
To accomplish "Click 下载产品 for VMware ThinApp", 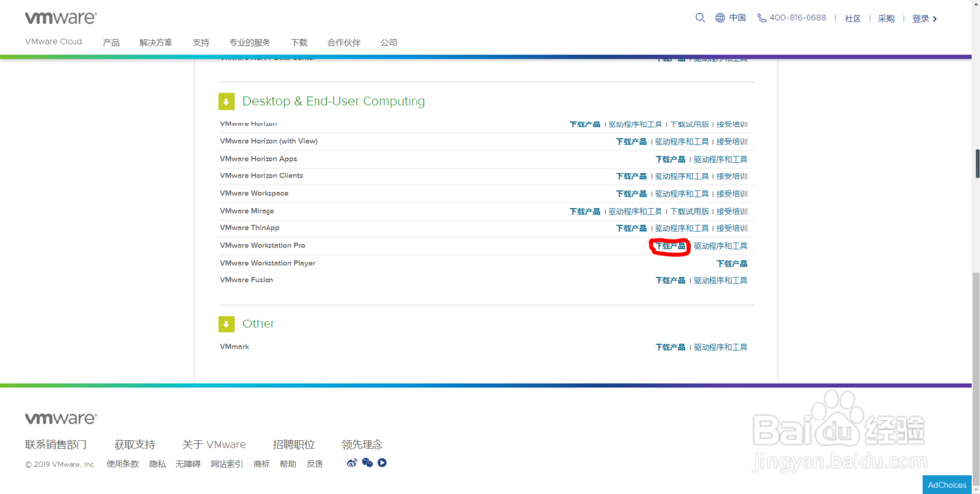I will point(631,228).
